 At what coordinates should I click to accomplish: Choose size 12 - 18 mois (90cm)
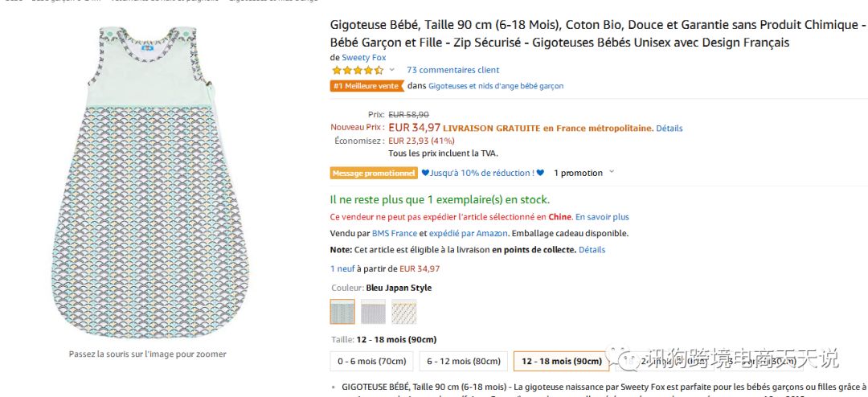point(561,362)
